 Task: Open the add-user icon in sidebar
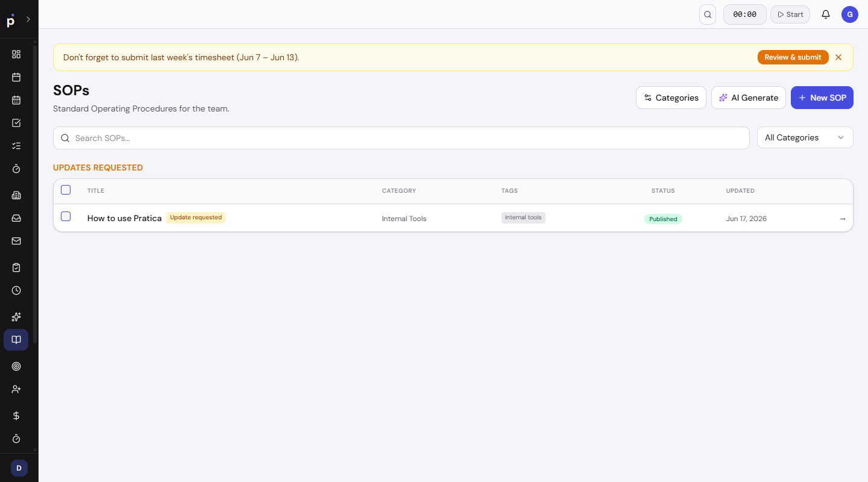pyautogui.click(x=16, y=389)
